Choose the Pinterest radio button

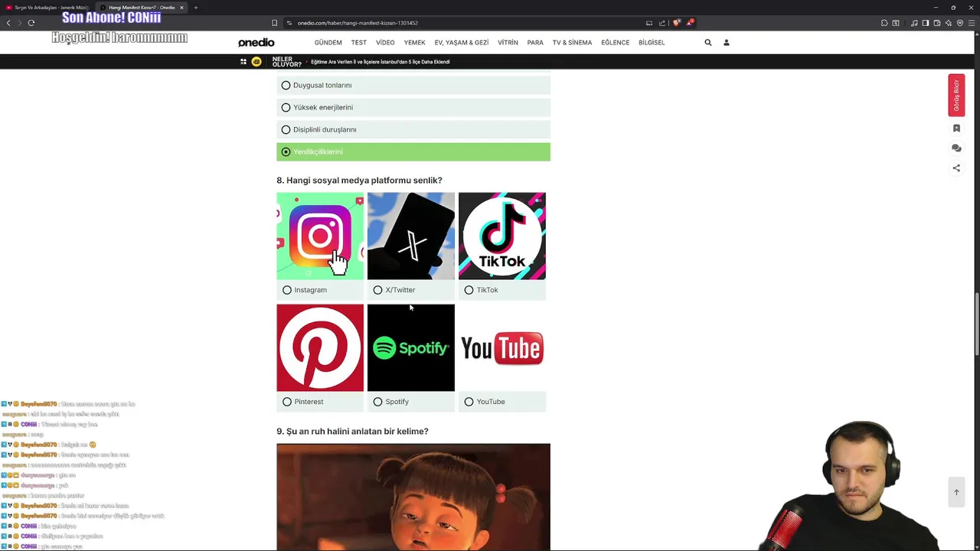287,402
